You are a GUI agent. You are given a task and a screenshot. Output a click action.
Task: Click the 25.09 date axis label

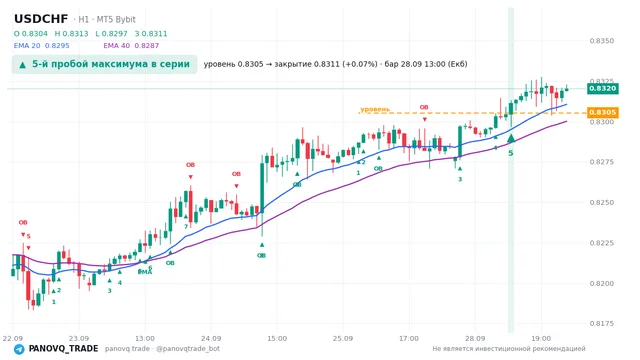click(x=343, y=338)
